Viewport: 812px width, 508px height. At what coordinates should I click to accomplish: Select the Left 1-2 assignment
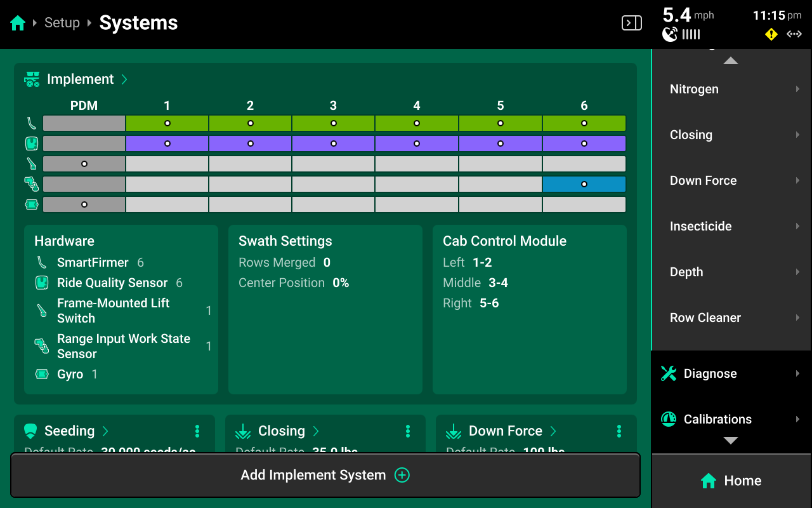point(468,262)
